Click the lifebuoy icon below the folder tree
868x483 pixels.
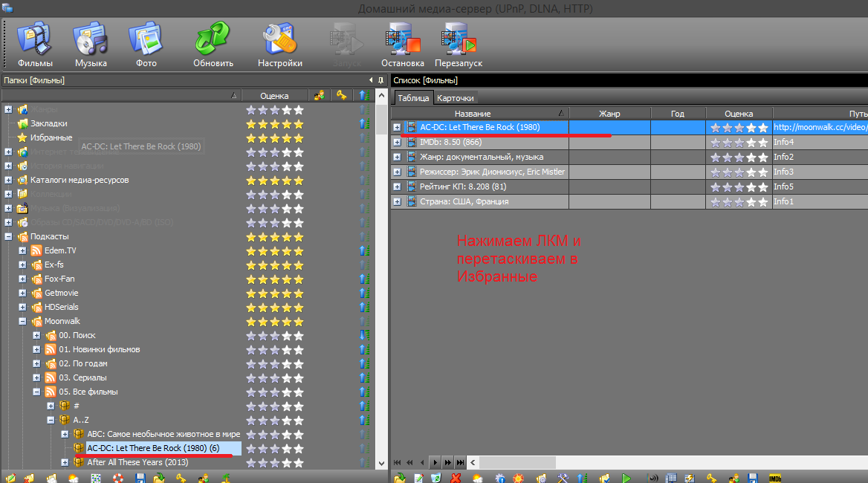point(117,478)
